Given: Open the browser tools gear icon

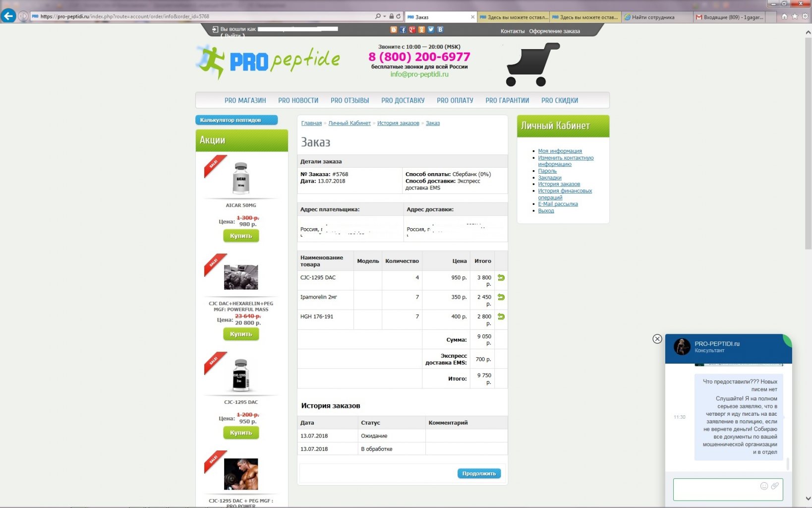Looking at the screenshot, I should click(x=805, y=16).
